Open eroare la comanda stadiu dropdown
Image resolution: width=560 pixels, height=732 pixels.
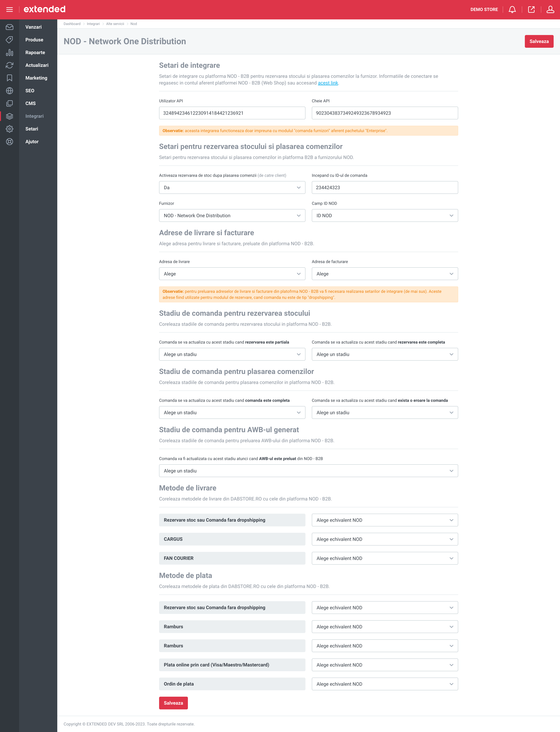point(385,413)
